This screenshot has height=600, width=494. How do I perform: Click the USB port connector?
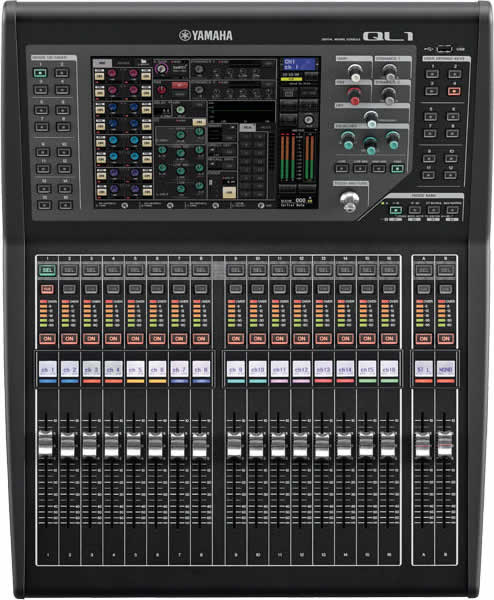(x=444, y=49)
